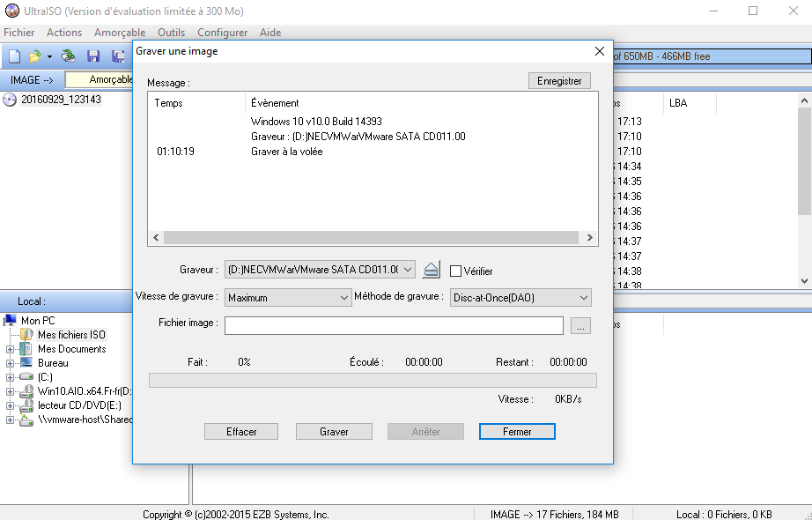Click the Mes Documents icon
This screenshot has height=520, width=812.
point(26,348)
